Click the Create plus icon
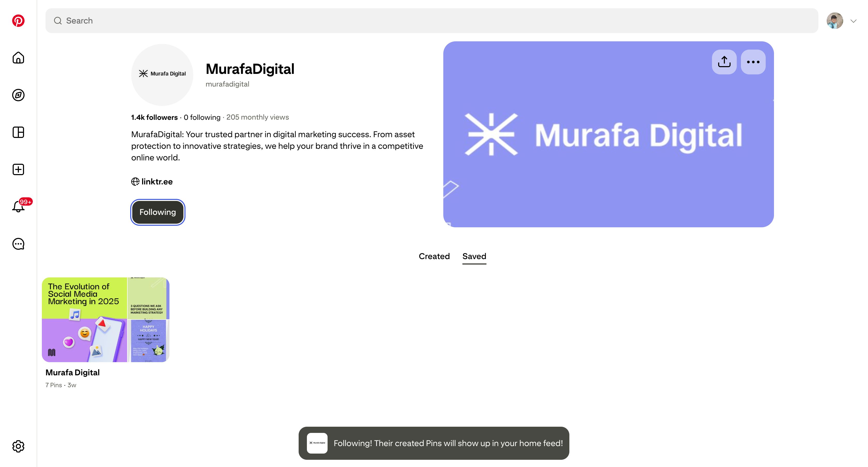The width and height of the screenshot is (868, 467). pyautogui.click(x=18, y=169)
